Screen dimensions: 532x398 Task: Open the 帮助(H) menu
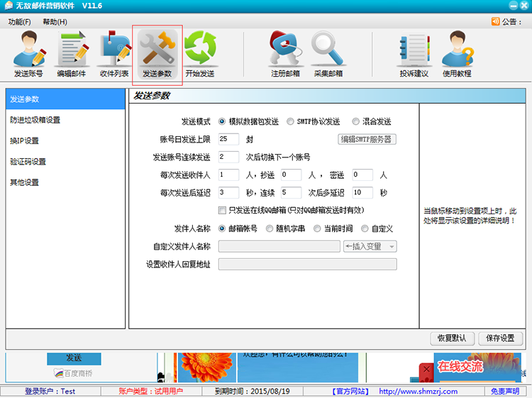[x=55, y=22]
